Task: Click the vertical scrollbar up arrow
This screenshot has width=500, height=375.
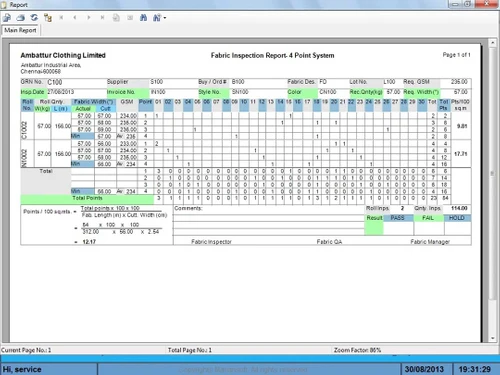Action: [493, 43]
